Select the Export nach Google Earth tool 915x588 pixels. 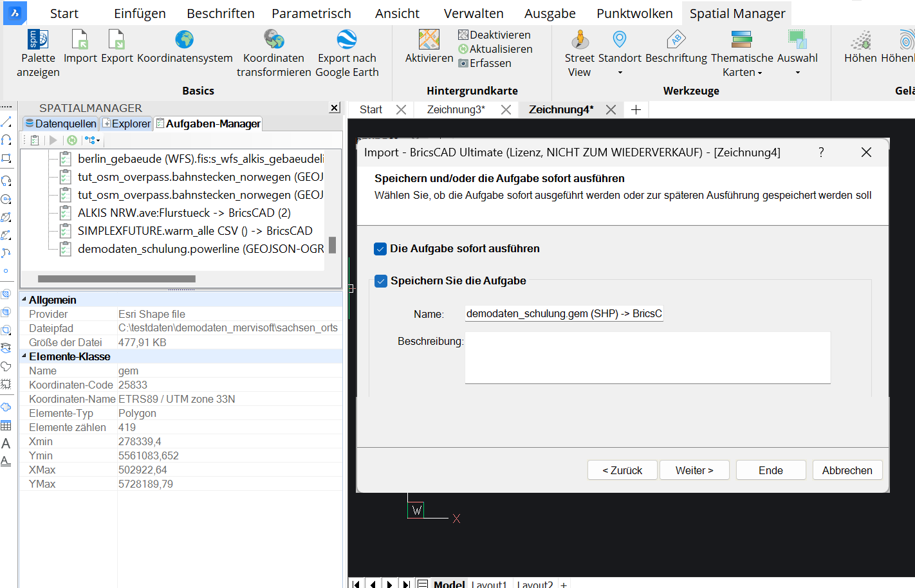click(x=347, y=48)
